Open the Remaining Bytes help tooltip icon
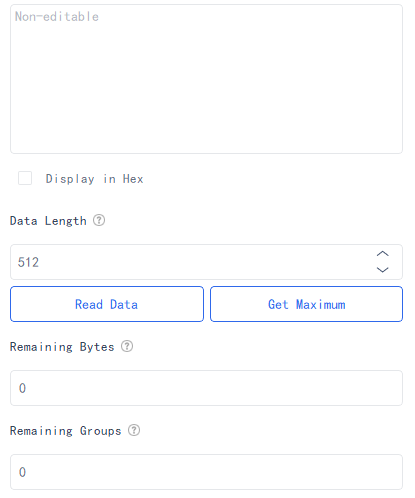Viewport: 415px width, 498px height. coord(127,346)
